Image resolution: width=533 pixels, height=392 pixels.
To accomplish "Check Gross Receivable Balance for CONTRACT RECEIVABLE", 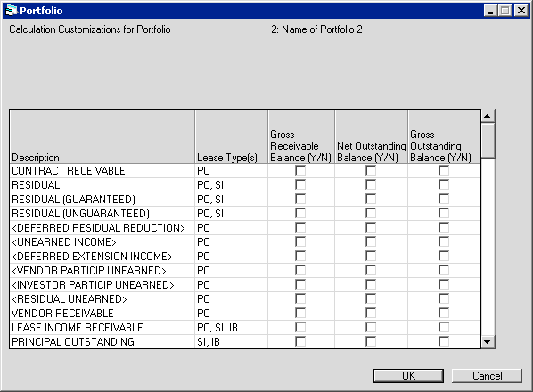I will pyautogui.click(x=300, y=170).
